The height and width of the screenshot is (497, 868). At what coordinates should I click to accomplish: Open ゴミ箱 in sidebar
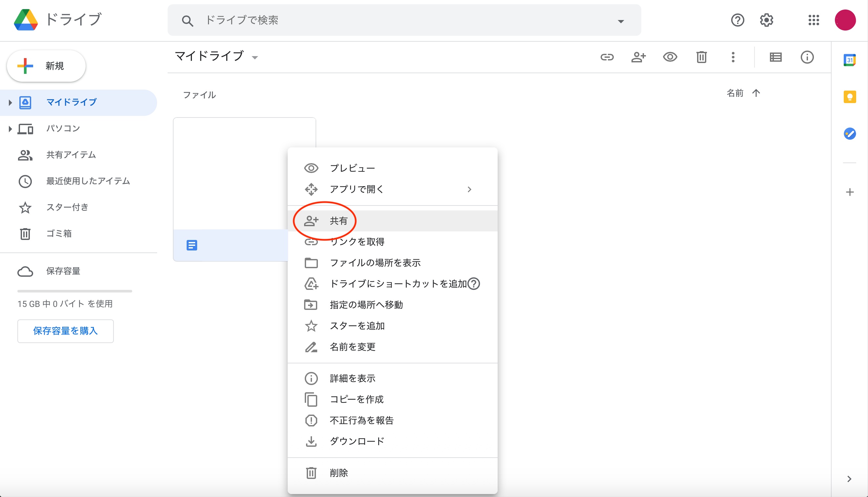point(78,233)
